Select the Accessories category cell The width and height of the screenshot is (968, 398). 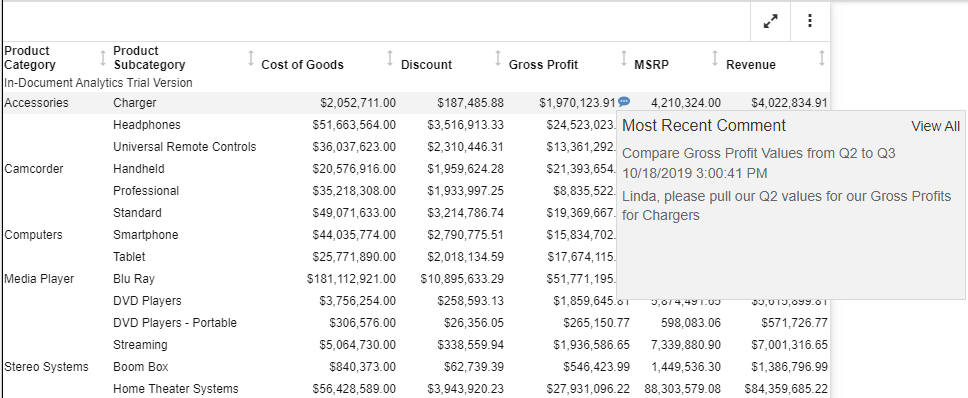pyautogui.click(x=36, y=103)
